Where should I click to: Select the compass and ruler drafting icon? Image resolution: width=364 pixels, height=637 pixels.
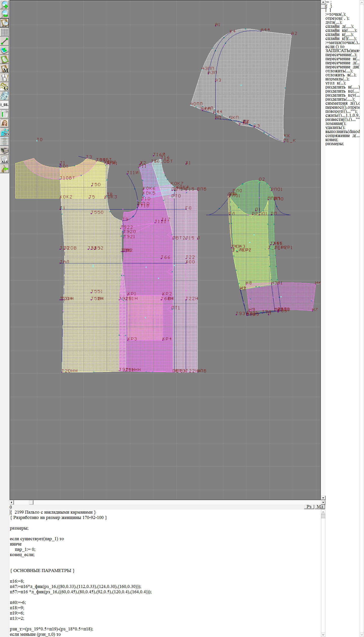click(x=5, y=78)
